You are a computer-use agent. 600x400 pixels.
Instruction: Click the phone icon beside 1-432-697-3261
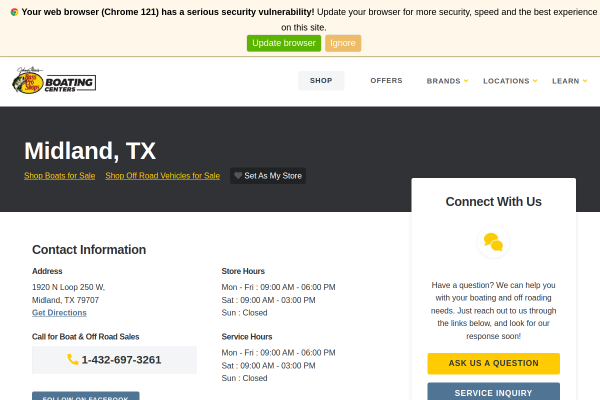pos(73,359)
